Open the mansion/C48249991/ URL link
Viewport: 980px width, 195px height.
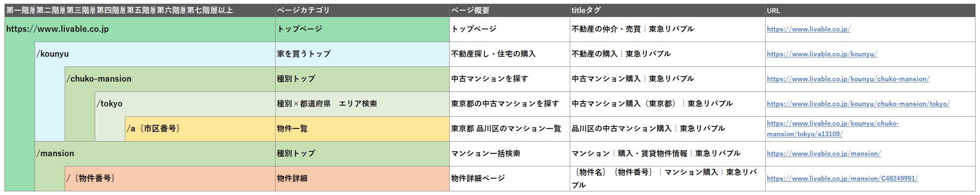[842, 179]
